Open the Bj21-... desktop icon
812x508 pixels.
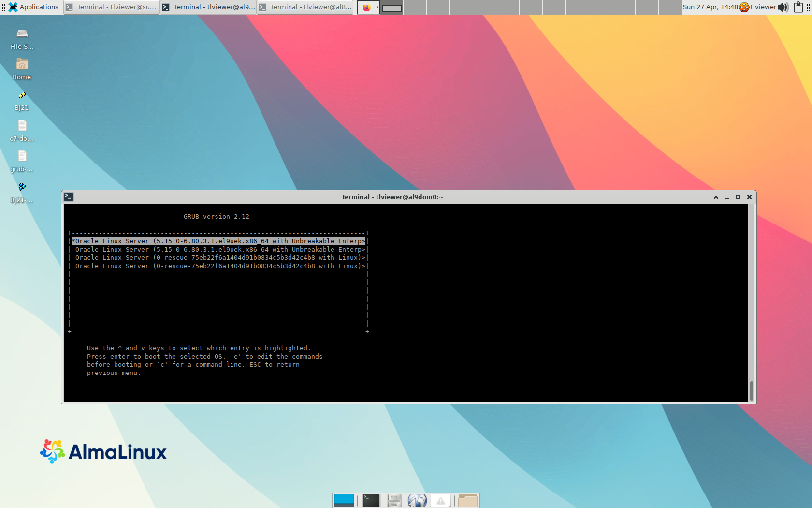tap(22, 192)
